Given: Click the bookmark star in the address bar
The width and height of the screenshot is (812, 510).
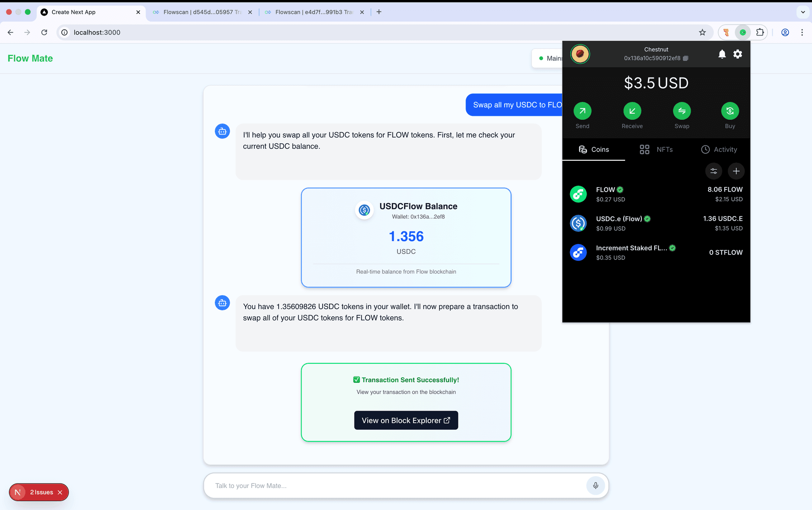Looking at the screenshot, I should 702,32.
